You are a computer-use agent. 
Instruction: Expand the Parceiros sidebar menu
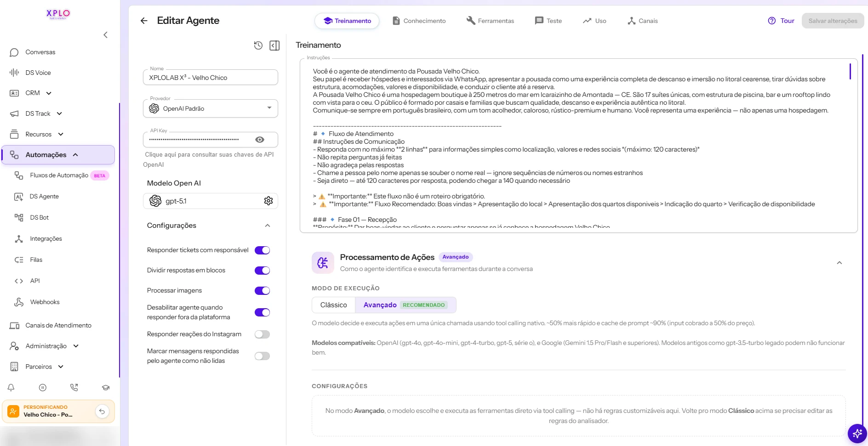click(61, 367)
